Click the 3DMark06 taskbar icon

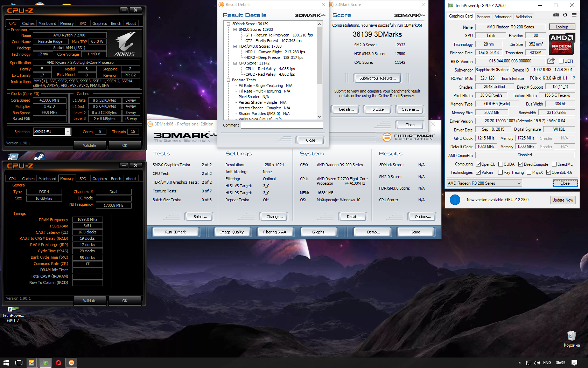coord(71,363)
